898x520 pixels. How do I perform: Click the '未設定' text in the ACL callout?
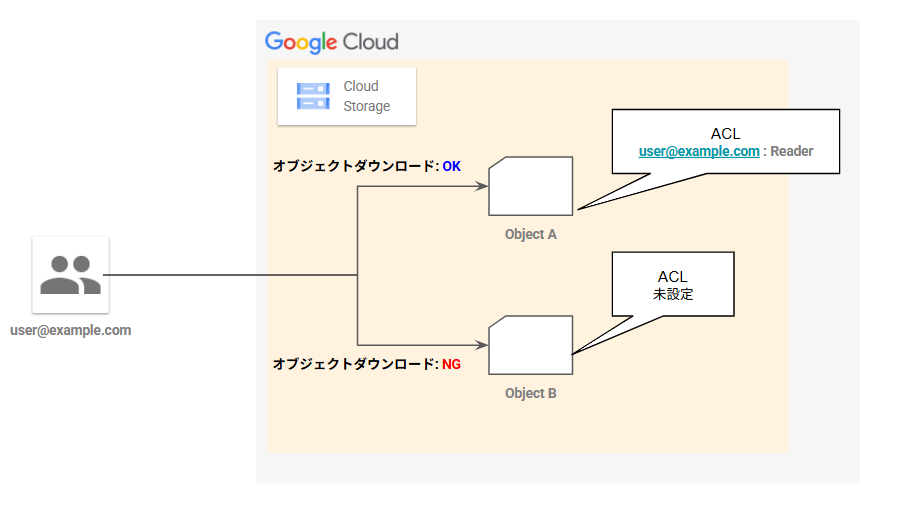[673, 294]
